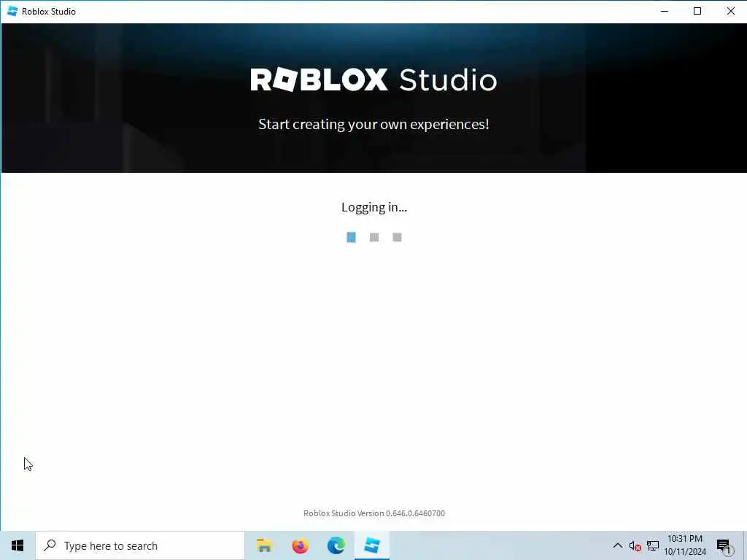Image resolution: width=747 pixels, height=560 pixels.
Task: Click the Roblox Studio Version 0.646.0.6460700 text
Action: [374, 513]
